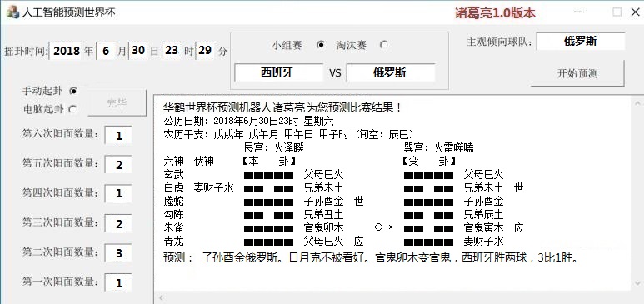
Task: Focus the hour field showing 23
Action: (172, 51)
